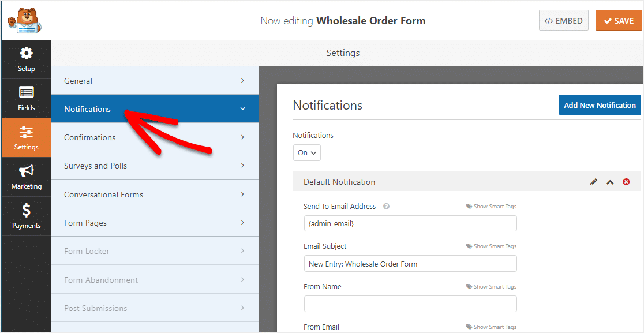Click the chevron on Conversational Forms row

point(243,194)
